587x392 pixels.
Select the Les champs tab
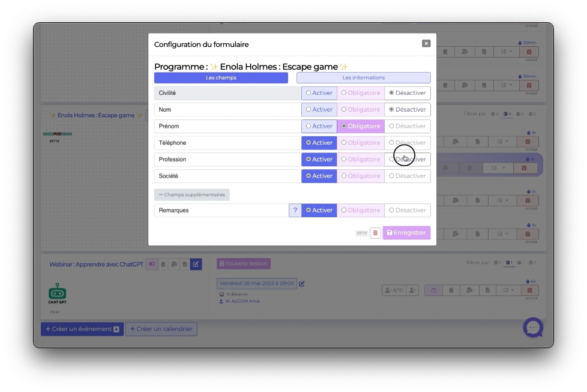pyautogui.click(x=221, y=77)
